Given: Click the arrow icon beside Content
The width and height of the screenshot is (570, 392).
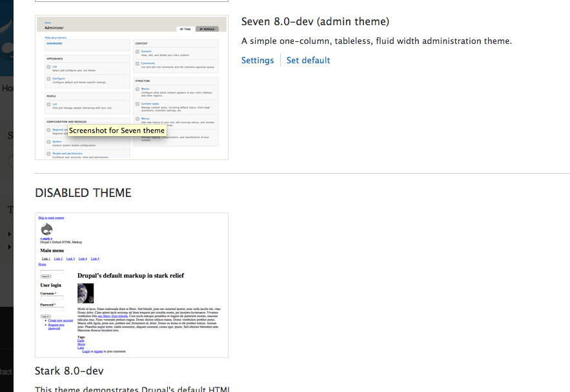Looking at the screenshot, I should (x=136, y=51).
